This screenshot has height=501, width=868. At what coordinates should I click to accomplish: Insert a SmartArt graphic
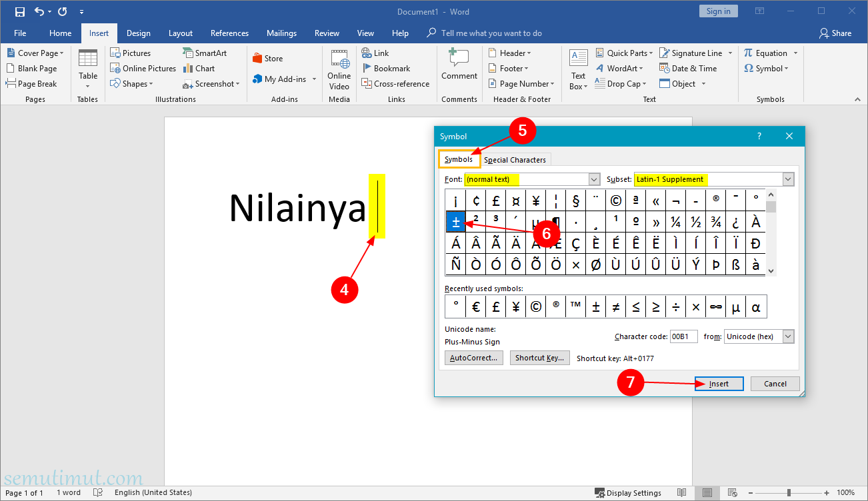tap(205, 53)
